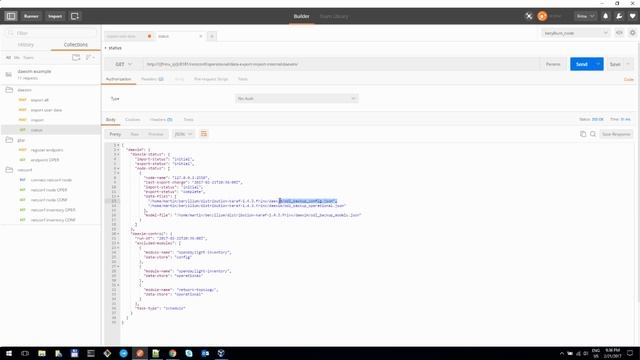Select the Raw response view
Screen dimensions: 640x360
tap(135, 134)
